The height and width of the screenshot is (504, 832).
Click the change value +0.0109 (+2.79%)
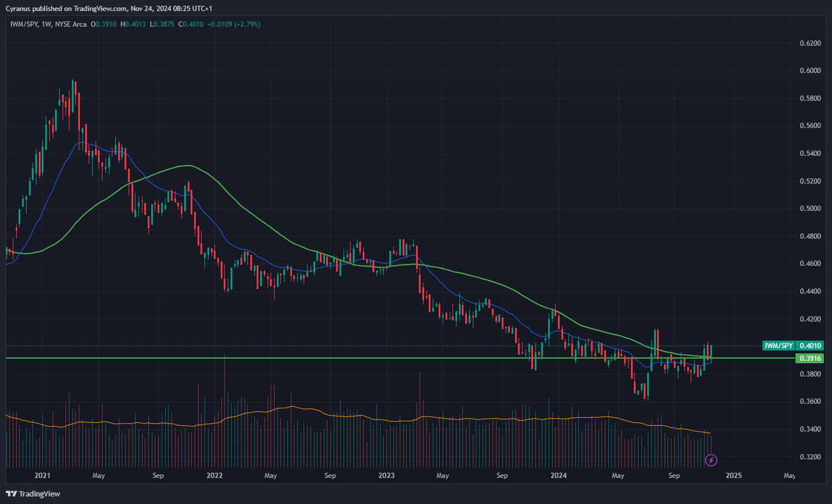(x=234, y=24)
